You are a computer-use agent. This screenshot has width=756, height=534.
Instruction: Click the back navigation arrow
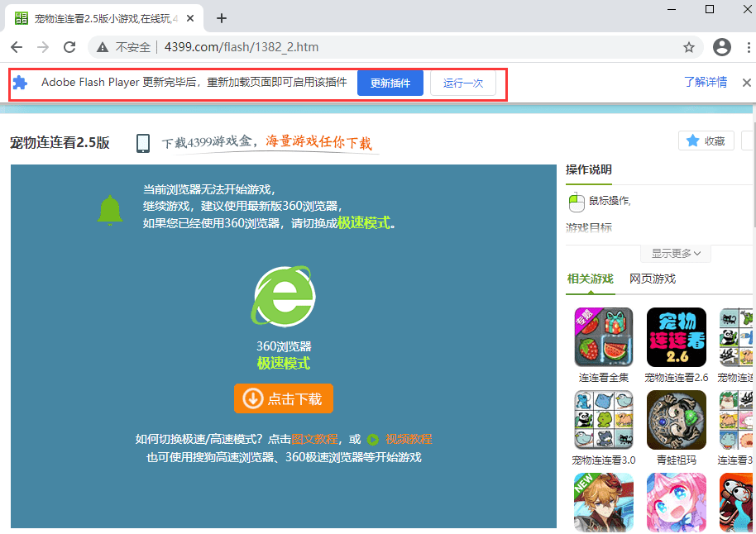click(x=17, y=48)
